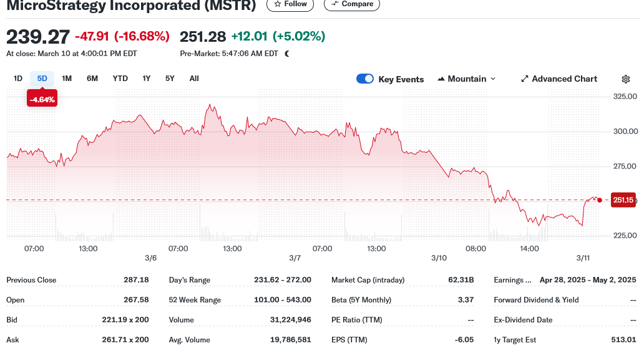Image resolution: width=644 pixels, height=353 pixels.
Task: Switch to the 1M range
Action: (67, 79)
